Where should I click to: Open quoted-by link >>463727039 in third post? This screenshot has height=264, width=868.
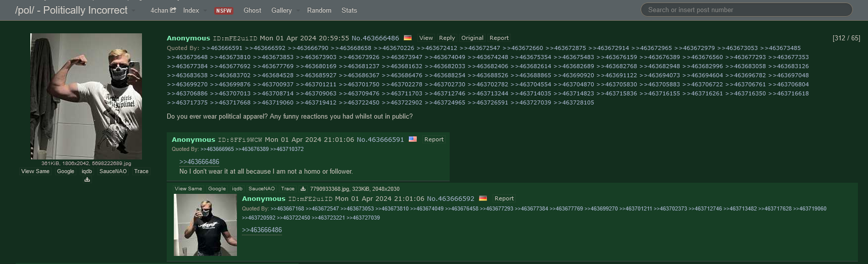click(x=363, y=218)
